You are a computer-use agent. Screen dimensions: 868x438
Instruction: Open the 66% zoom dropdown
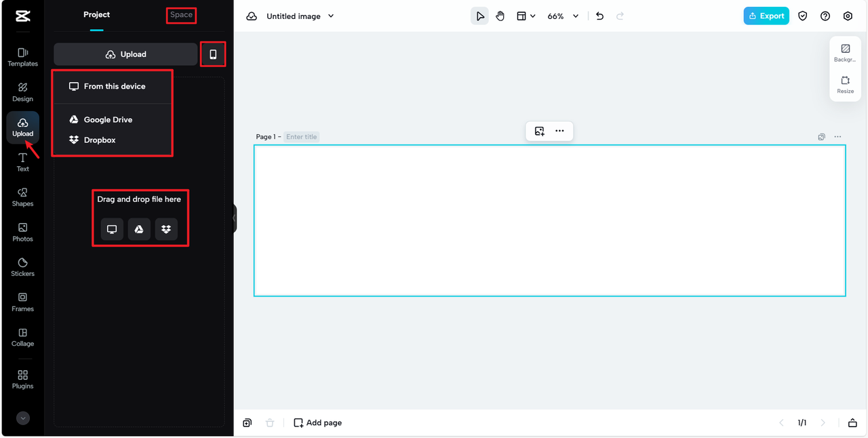[563, 16]
